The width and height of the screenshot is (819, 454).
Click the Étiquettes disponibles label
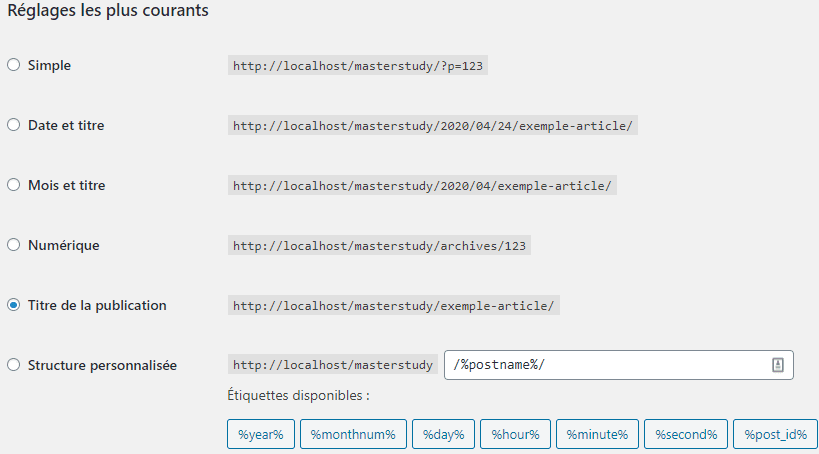click(x=298, y=395)
